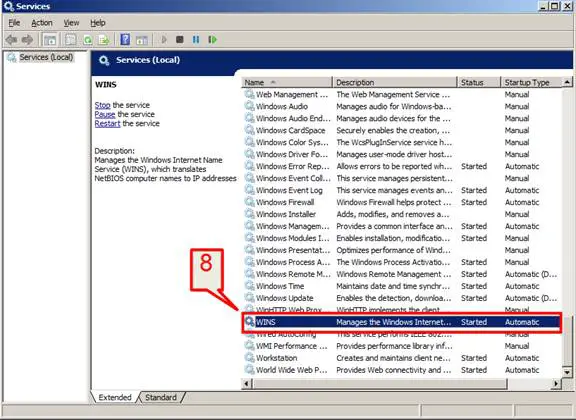Sort services by the Name column header
Viewport: 576px width, 420px height.
(287, 82)
